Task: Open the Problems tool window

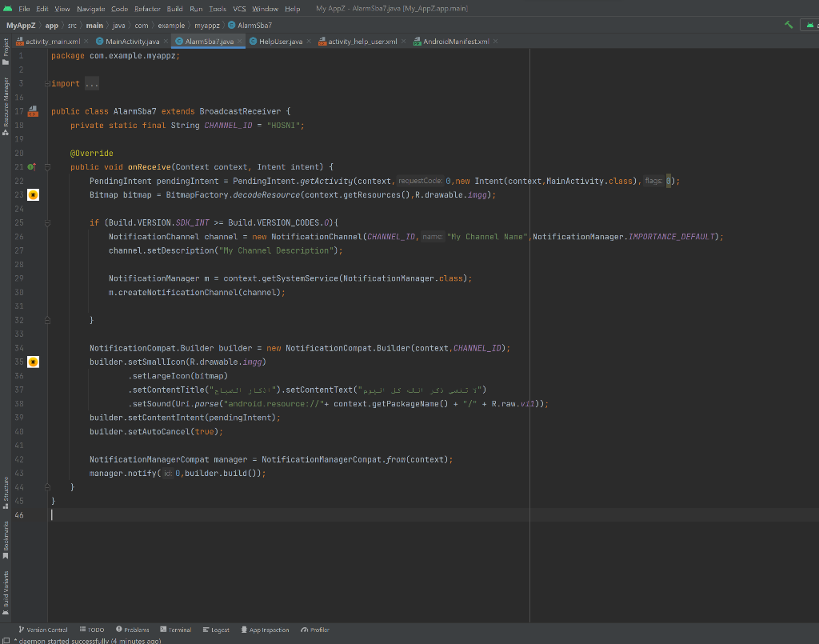Action: [132, 630]
